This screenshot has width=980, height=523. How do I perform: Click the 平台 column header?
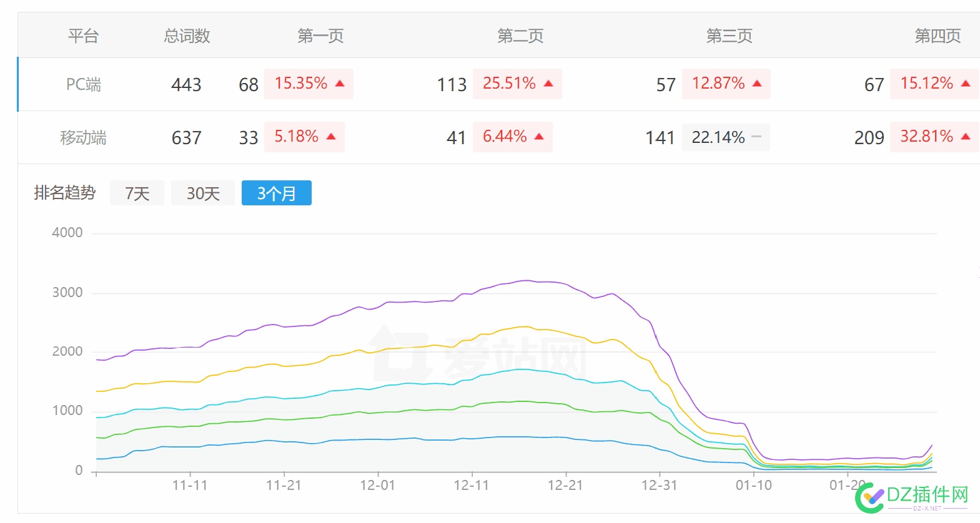[x=84, y=36]
